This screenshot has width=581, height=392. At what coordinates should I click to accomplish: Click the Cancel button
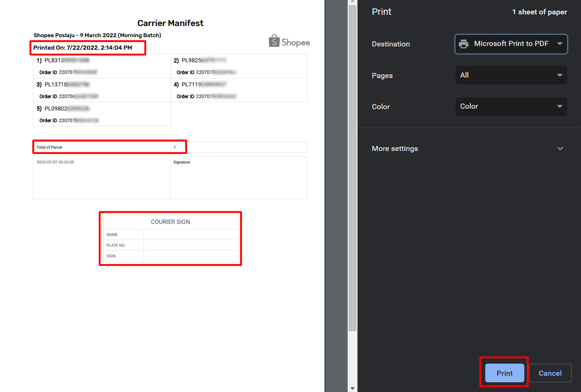(x=550, y=373)
